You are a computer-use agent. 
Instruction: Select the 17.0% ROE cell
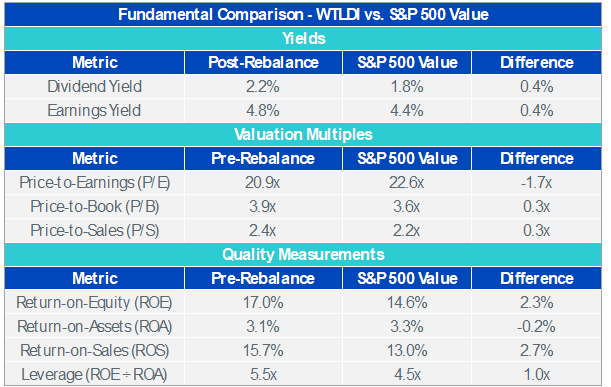coord(263,302)
